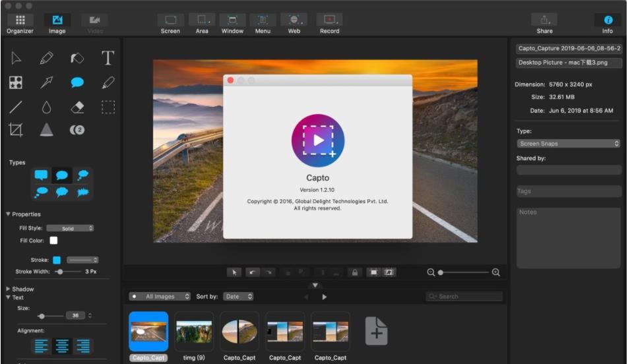Screen dimensions: 628x364
Task: Switch to the Image tab
Action: 57,24
